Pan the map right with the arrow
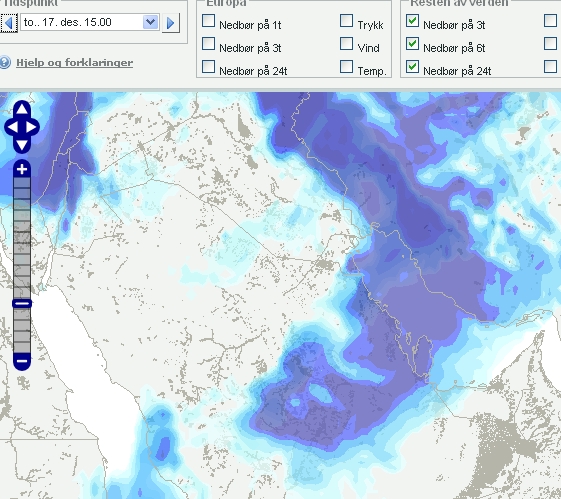The image size is (561, 499). coord(32,127)
